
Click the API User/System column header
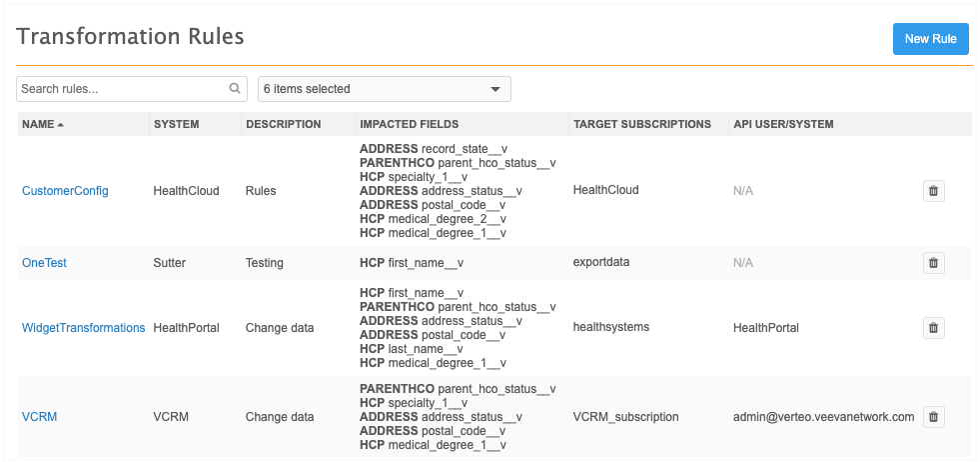[783, 124]
